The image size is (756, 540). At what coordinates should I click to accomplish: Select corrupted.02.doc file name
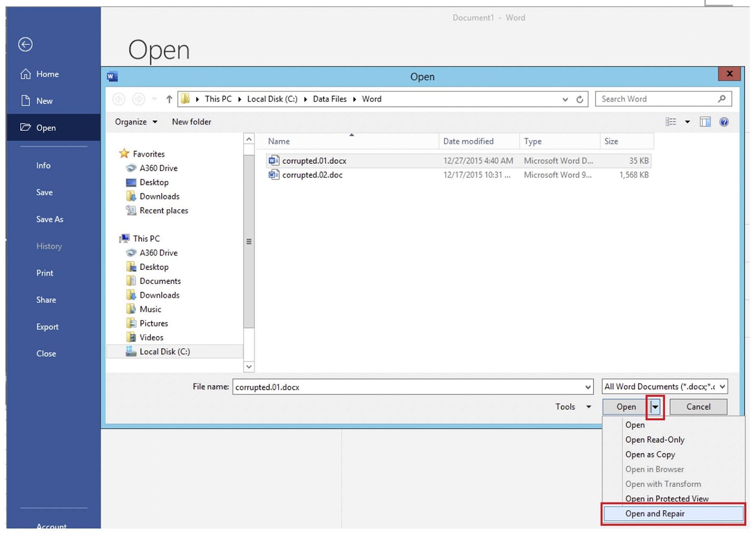312,175
